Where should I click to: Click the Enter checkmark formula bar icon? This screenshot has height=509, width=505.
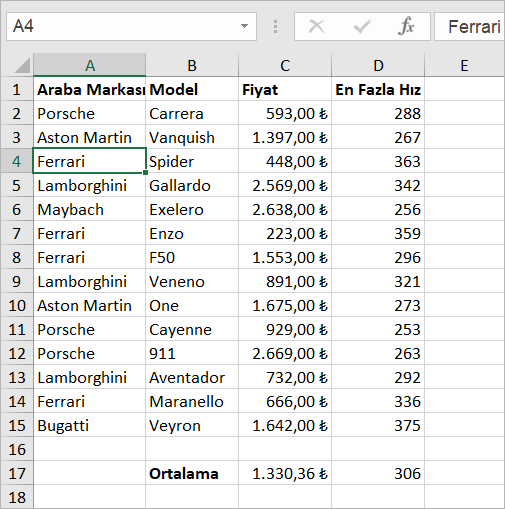362,27
